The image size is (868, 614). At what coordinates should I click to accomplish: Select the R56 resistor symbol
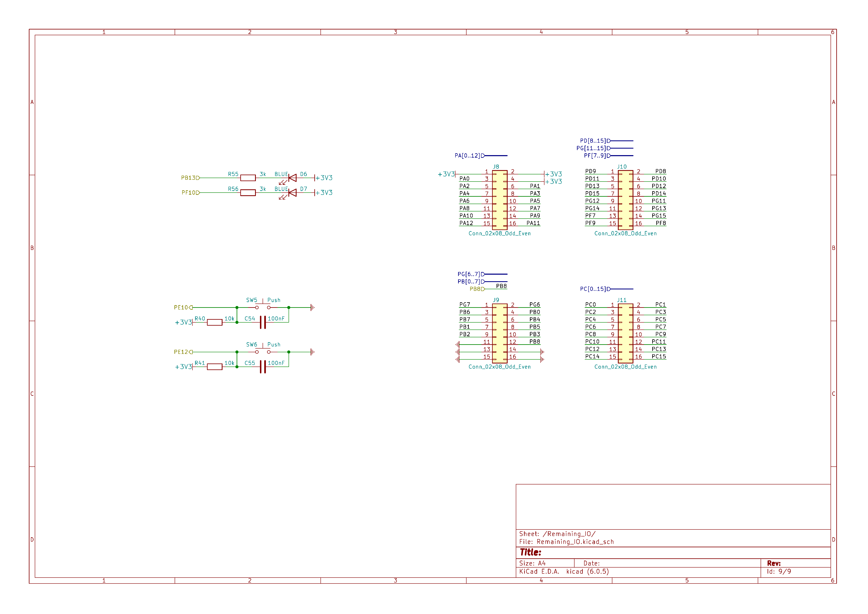coord(248,193)
